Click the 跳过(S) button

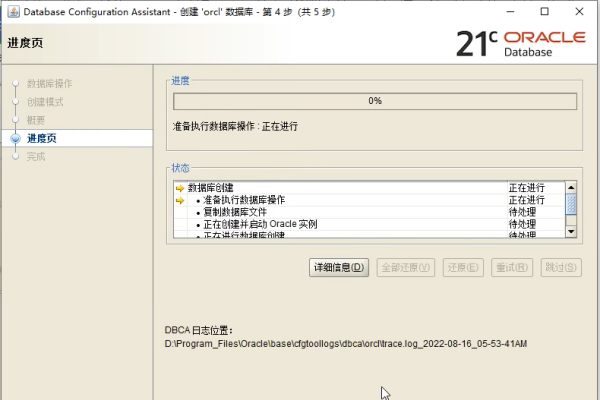[x=561, y=267]
